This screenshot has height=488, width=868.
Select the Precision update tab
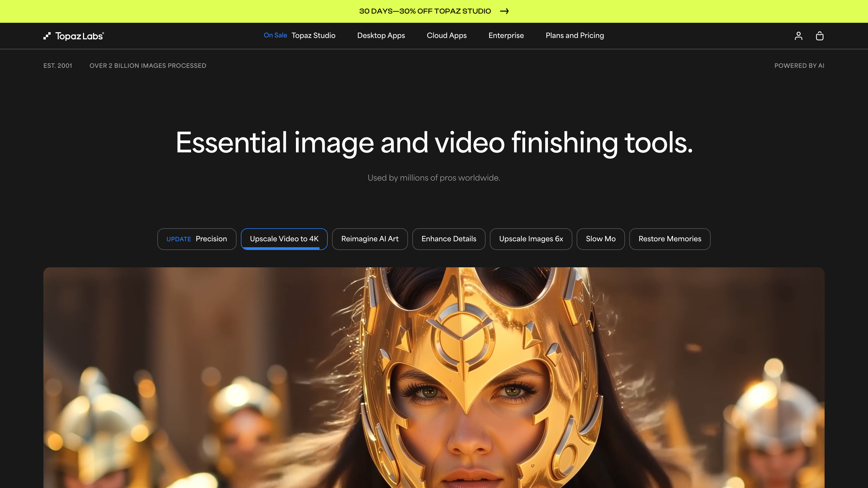[x=196, y=239]
